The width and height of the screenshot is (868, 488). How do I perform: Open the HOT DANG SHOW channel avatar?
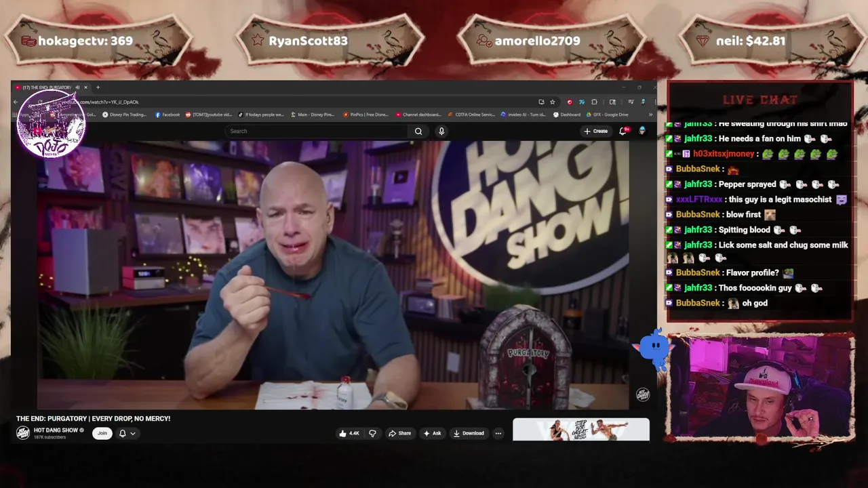pos(23,433)
